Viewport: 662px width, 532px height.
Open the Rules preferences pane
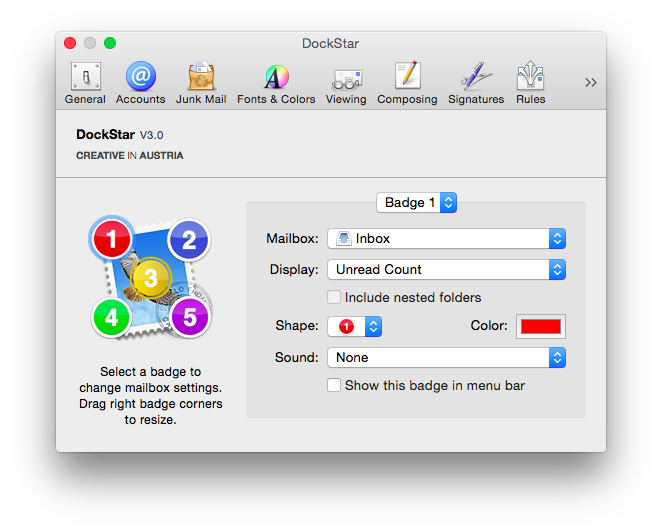531,83
